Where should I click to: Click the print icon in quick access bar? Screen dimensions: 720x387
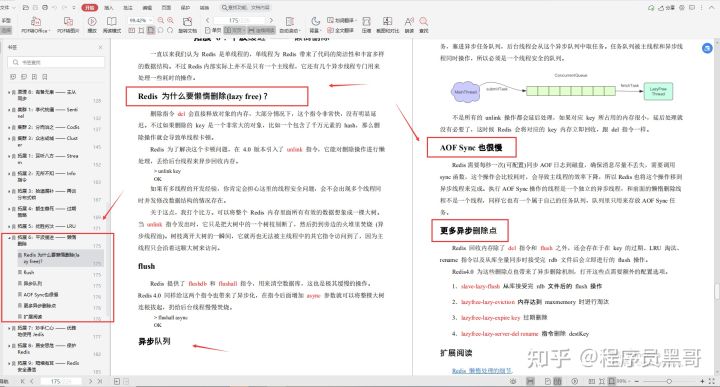[x=45, y=8]
